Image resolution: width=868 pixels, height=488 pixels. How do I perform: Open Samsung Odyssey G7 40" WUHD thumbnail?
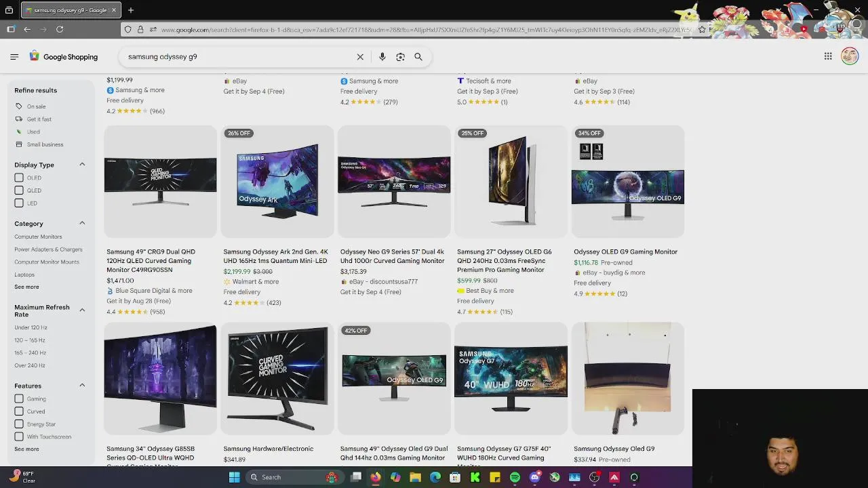pos(511,379)
